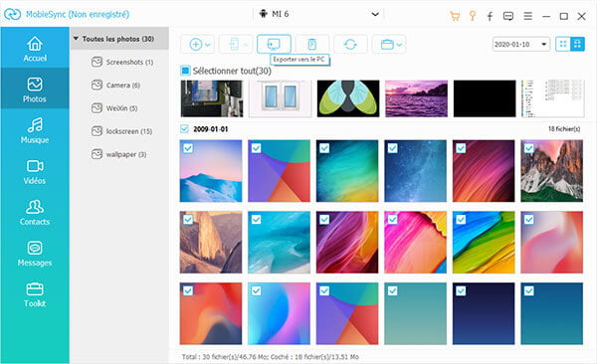Open the shopping cart purchase icon
597x364 pixels.
(455, 16)
